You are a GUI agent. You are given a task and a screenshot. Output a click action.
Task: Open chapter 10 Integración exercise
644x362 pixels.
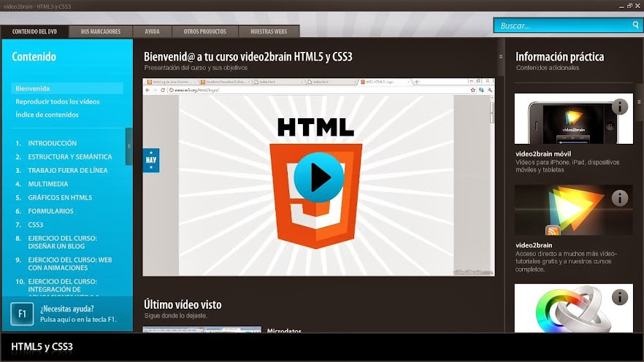pyautogui.click(x=56, y=287)
